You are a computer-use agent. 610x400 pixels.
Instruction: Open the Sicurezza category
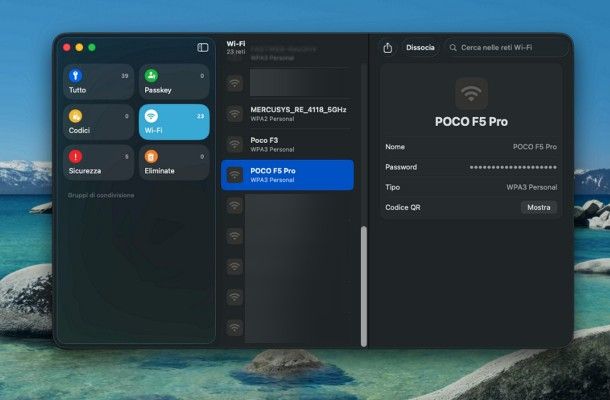tap(99, 163)
